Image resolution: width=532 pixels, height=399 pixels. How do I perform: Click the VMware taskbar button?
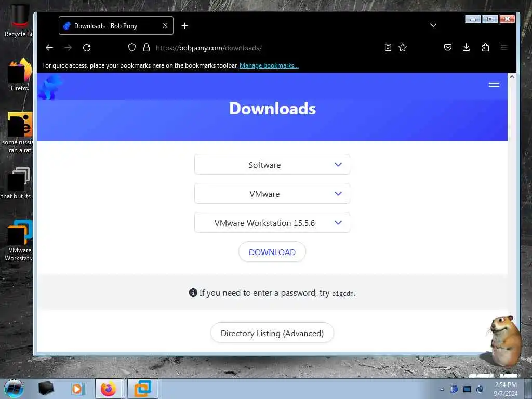143,389
